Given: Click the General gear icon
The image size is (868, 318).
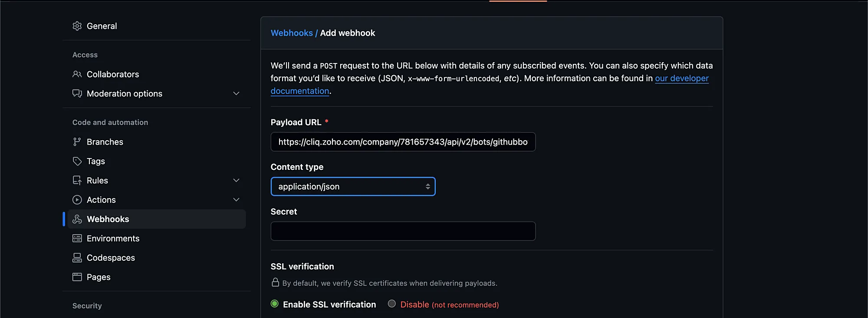Looking at the screenshot, I should coord(77,26).
